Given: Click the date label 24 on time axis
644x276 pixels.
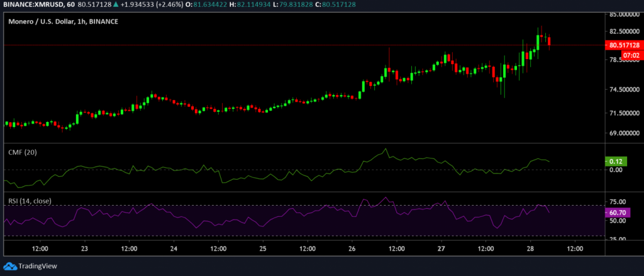Looking at the screenshot, I should coord(174,249).
